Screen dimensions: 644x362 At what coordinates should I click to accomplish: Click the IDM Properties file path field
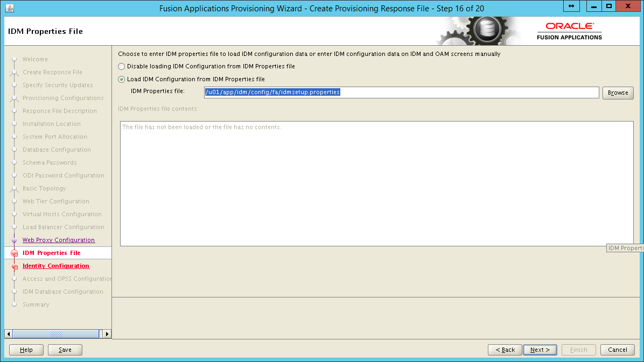coord(401,93)
